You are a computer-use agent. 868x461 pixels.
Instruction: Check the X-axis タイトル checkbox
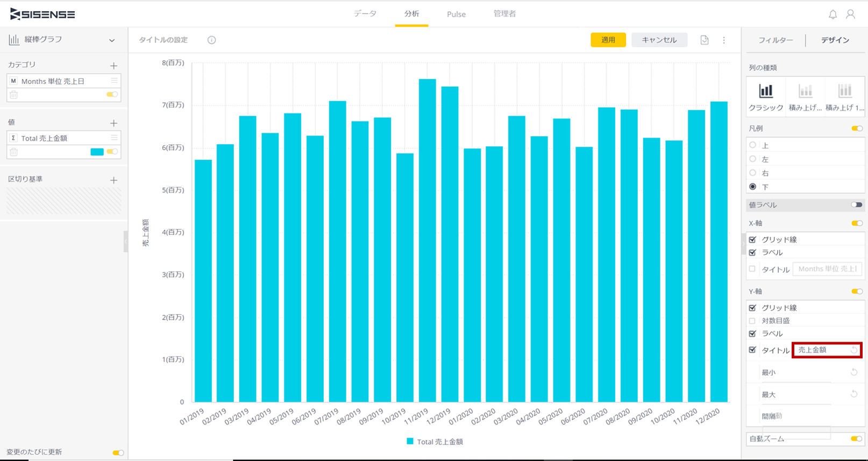point(752,269)
